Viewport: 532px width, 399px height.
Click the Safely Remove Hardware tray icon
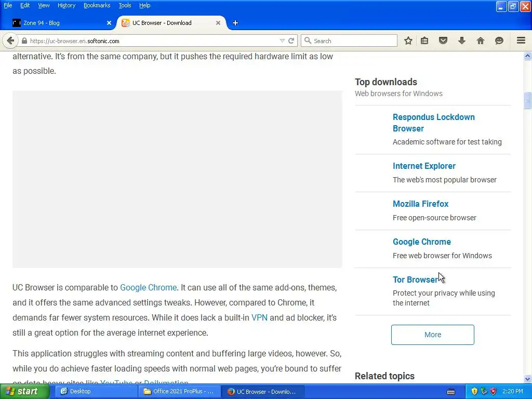(x=484, y=392)
